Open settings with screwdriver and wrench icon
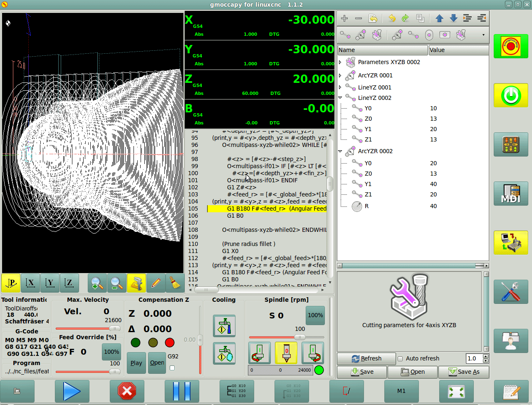 pyautogui.click(x=511, y=292)
